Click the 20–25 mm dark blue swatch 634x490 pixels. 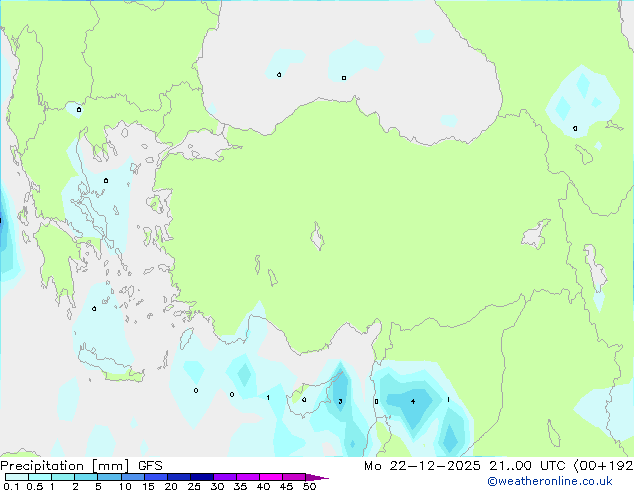[x=178, y=477]
